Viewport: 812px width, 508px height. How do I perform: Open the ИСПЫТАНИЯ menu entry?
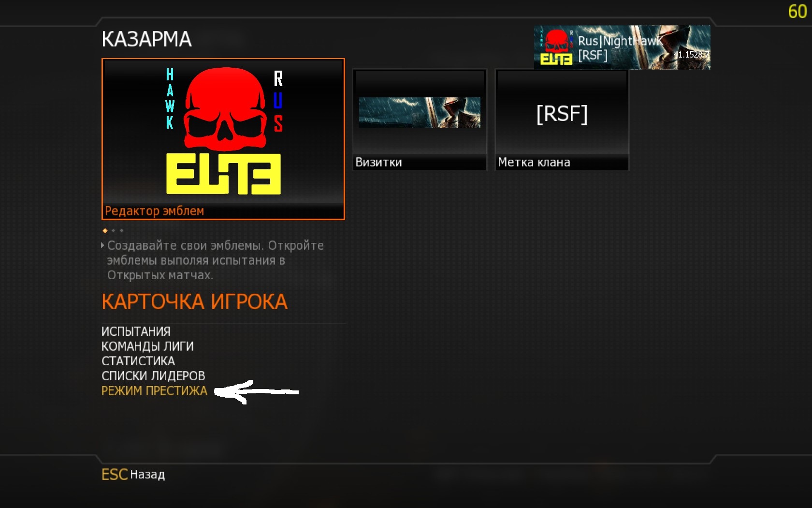click(136, 331)
